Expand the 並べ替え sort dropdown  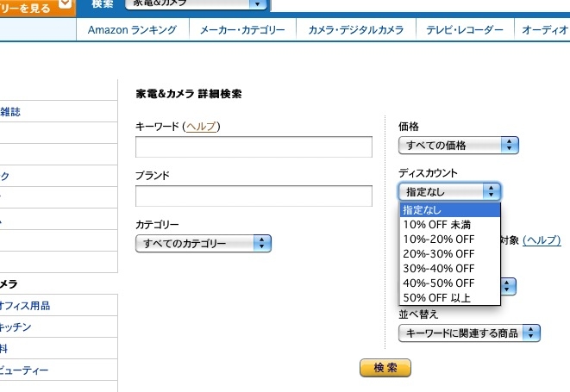[469, 333]
